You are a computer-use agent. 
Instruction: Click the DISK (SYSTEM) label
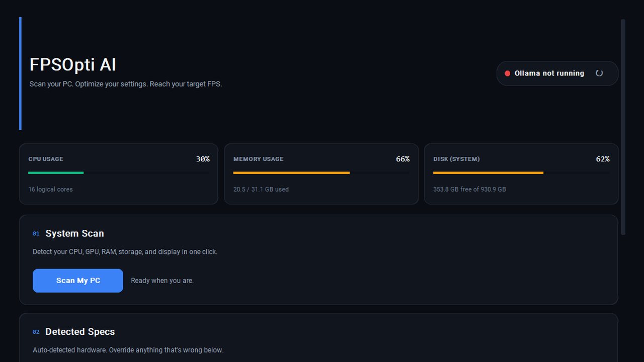(x=456, y=159)
